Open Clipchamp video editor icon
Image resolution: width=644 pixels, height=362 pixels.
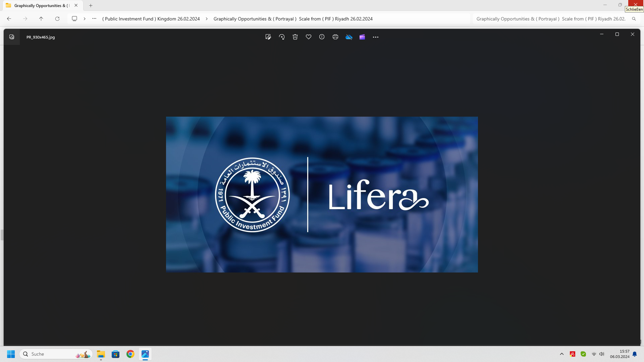pos(362,37)
